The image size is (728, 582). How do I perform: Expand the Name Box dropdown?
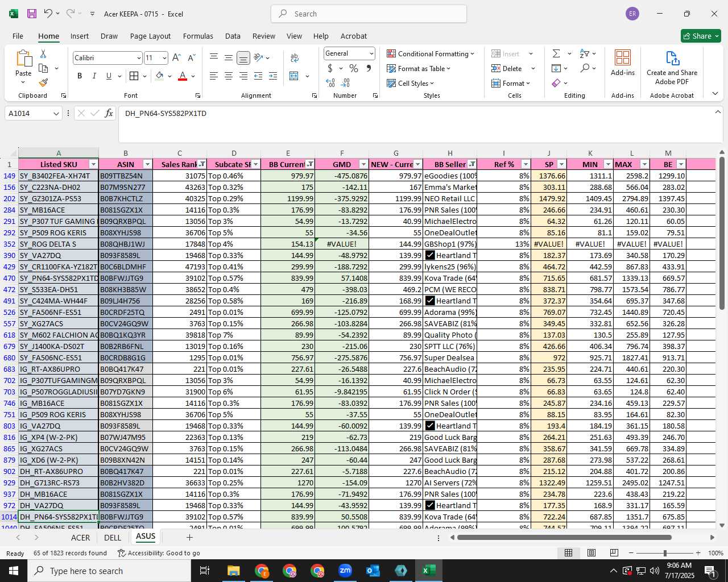pyautogui.click(x=56, y=114)
